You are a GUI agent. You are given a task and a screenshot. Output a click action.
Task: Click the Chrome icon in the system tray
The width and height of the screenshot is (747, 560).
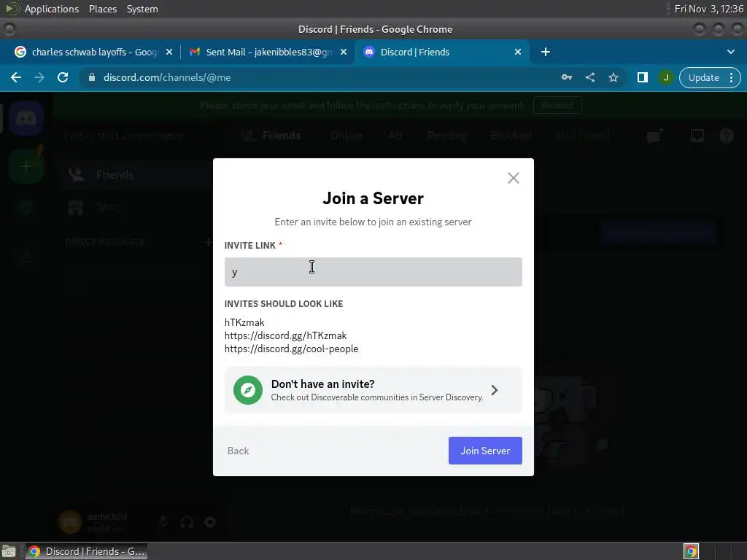point(691,551)
